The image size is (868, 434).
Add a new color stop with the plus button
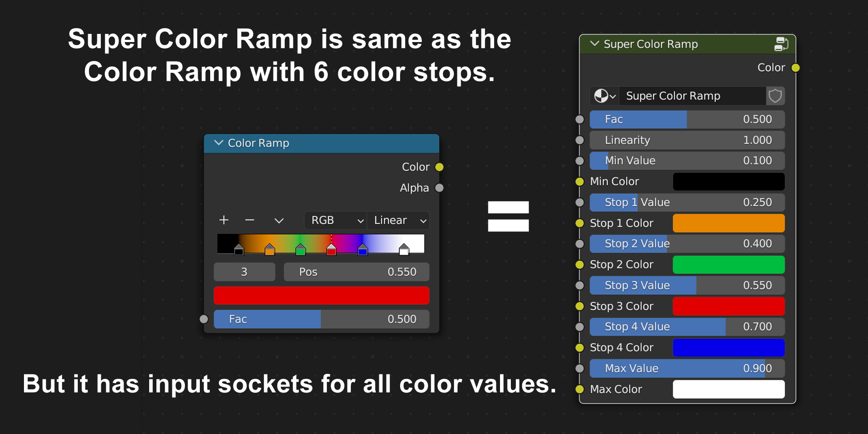224,220
